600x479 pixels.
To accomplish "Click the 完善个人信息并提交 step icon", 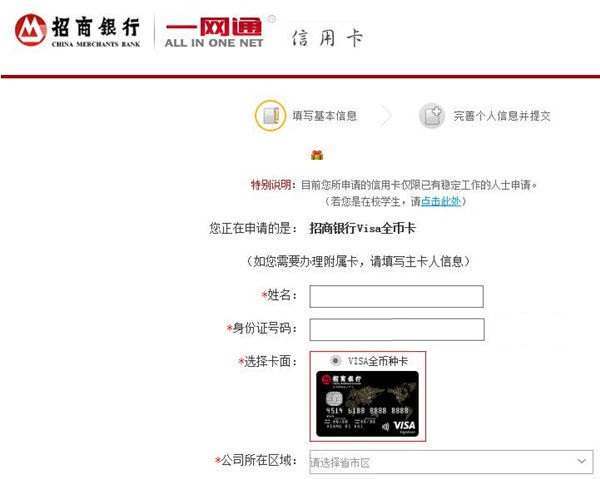I will 432,116.
